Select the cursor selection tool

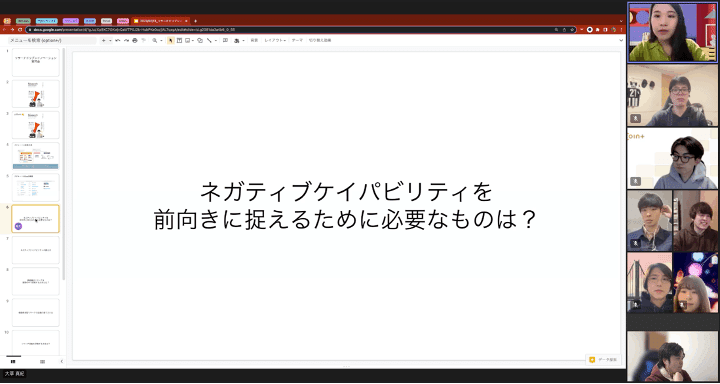171,40
